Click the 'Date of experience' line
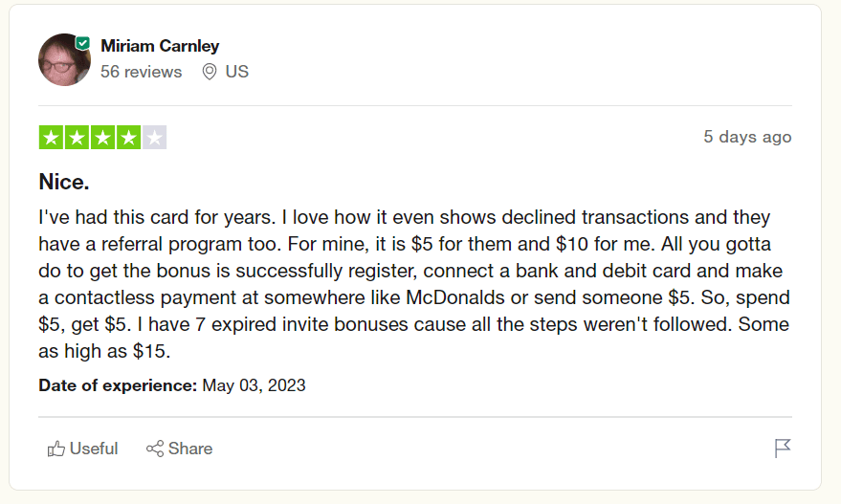 tap(172, 385)
